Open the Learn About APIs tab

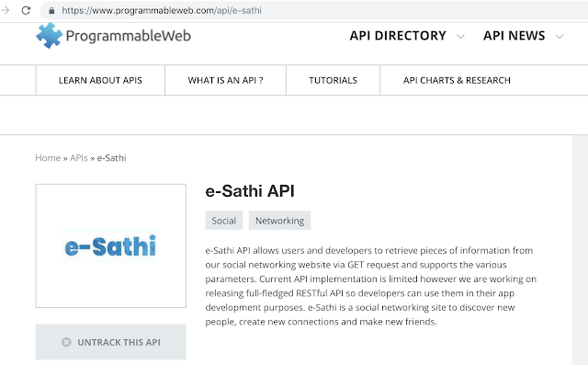(100, 80)
